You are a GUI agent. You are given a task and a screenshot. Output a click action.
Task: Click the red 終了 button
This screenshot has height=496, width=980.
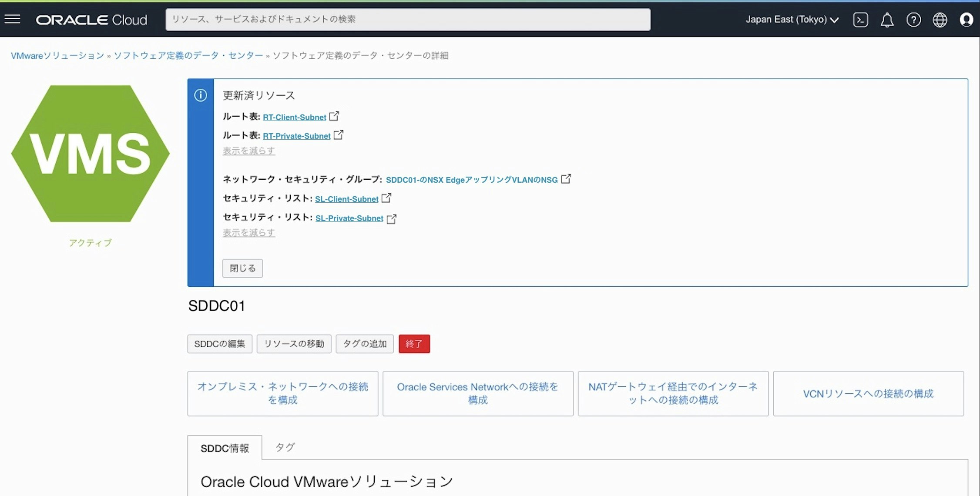click(x=414, y=343)
